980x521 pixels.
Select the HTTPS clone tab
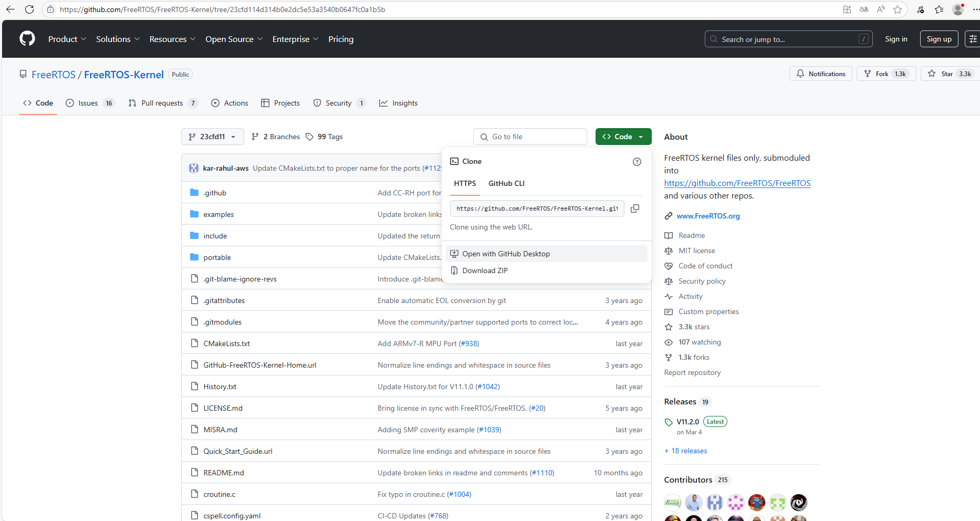[465, 183]
